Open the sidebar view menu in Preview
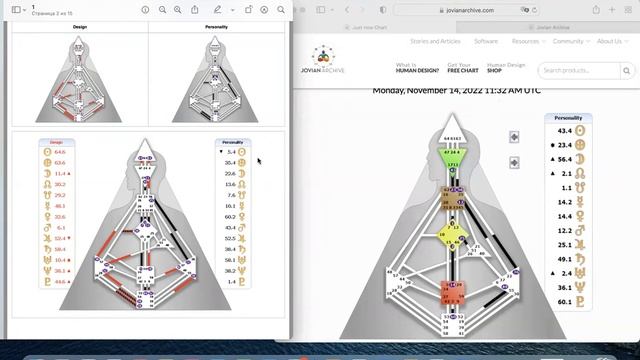Screen dimensions: 640x360 pyautogui.click(x=19, y=9)
